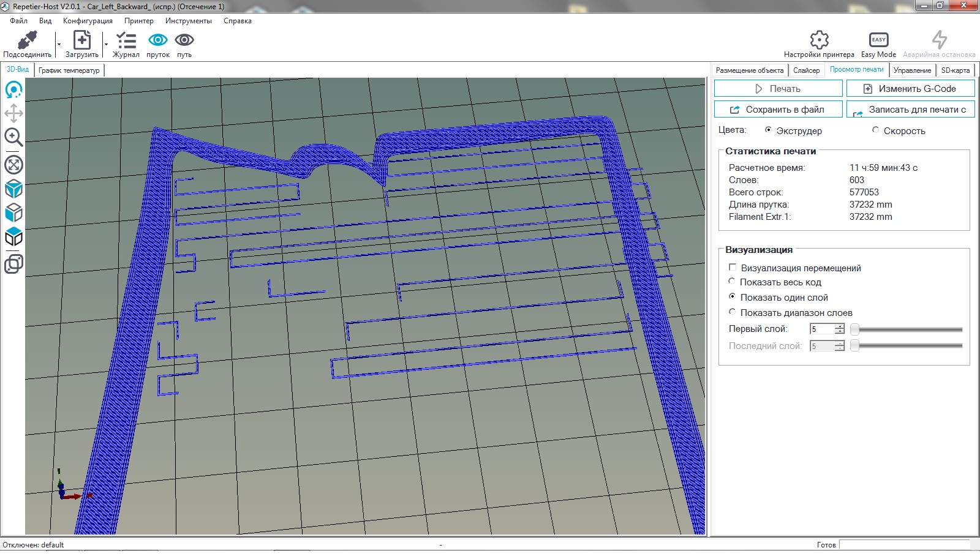Select the move viewpoint tool
The height and width of the screenshot is (556, 980).
pos(13,113)
